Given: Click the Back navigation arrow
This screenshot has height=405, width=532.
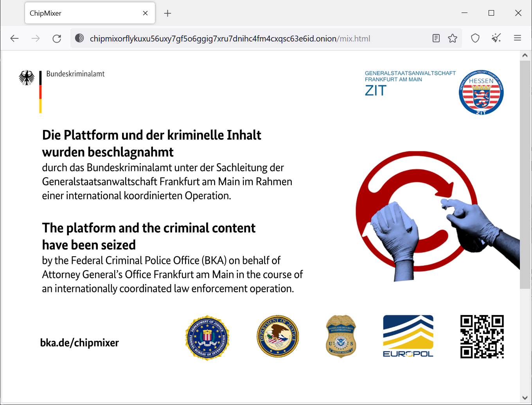Looking at the screenshot, I should tap(14, 38).
